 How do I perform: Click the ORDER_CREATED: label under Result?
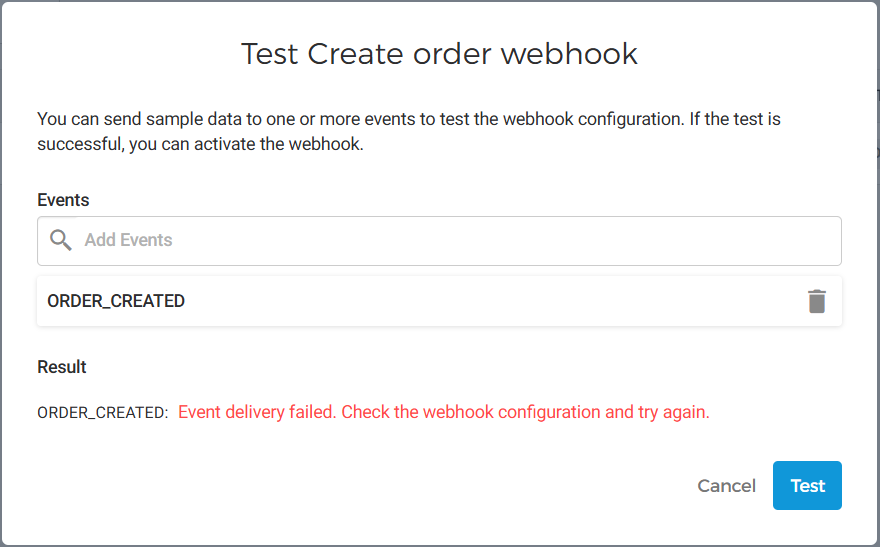click(x=102, y=413)
